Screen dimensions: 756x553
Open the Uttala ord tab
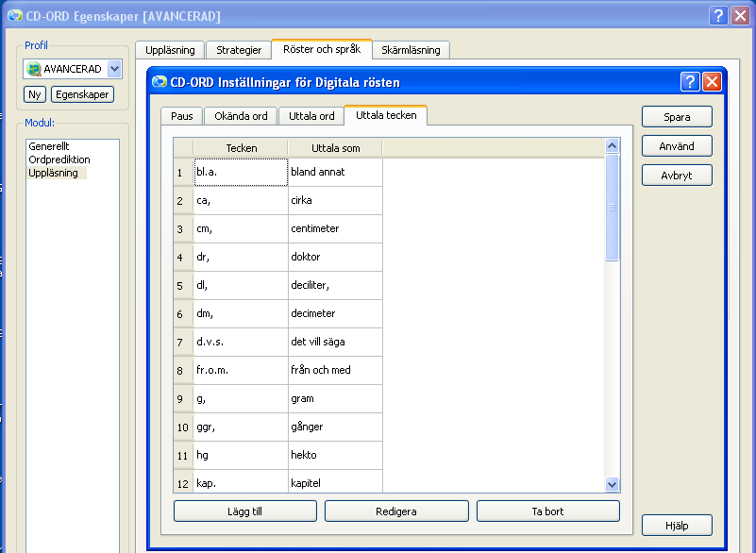click(311, 116)
